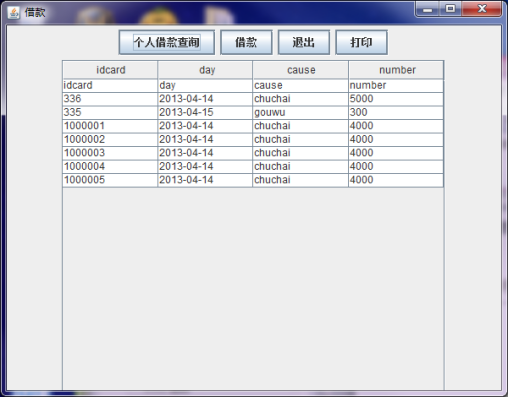This screenshot has height=398, width=508.
Task: Minimize the 借款 window
Action: tap(427, 9)
